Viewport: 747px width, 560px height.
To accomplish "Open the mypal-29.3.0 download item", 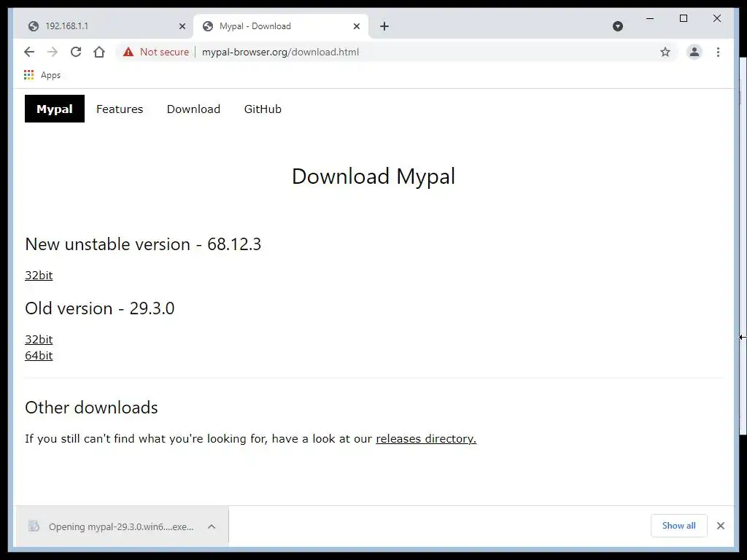I will pos(122,526).
